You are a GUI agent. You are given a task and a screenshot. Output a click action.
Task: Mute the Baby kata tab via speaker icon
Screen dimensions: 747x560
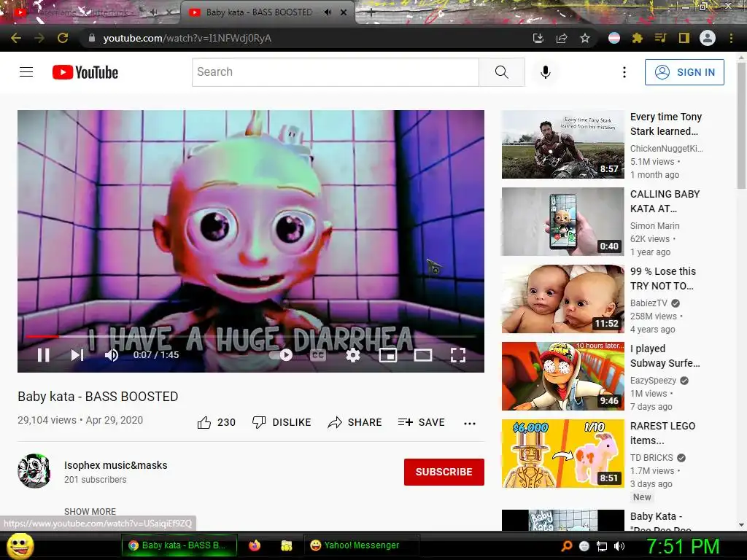click(328, 12)
